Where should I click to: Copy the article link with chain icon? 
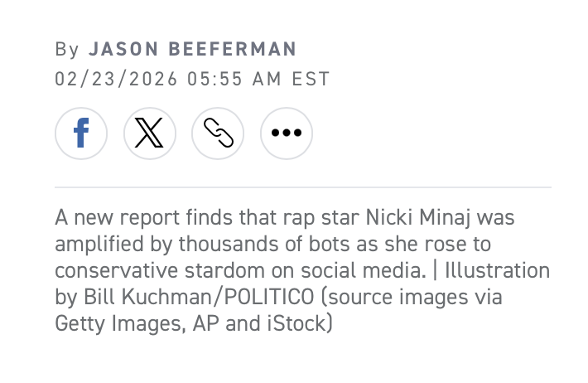[218, 133]
